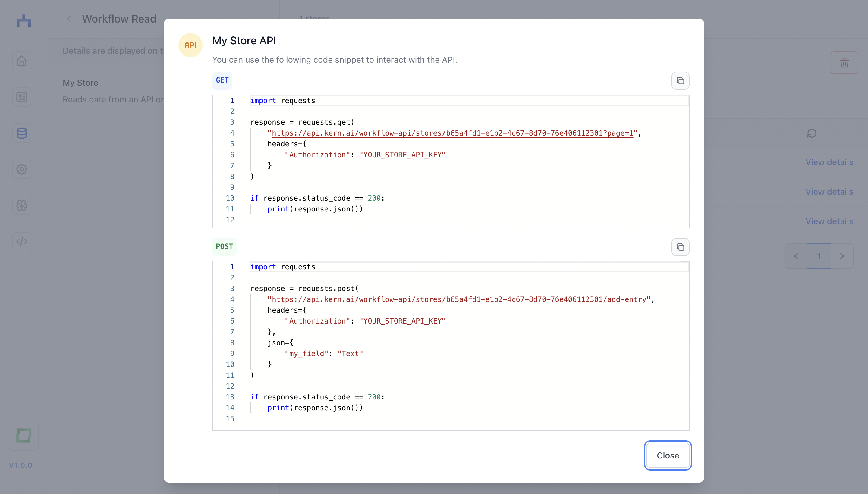This screenshot has width=868, height=494.
Task: Go to the previous page of entries
Action: click(x=796, y=256)
